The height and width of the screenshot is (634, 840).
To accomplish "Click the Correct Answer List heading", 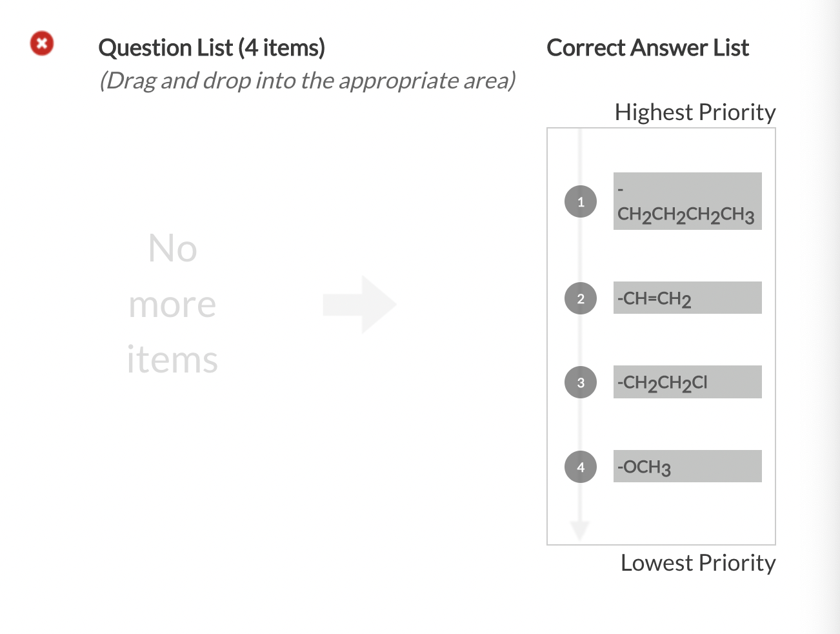I will 648,48.
